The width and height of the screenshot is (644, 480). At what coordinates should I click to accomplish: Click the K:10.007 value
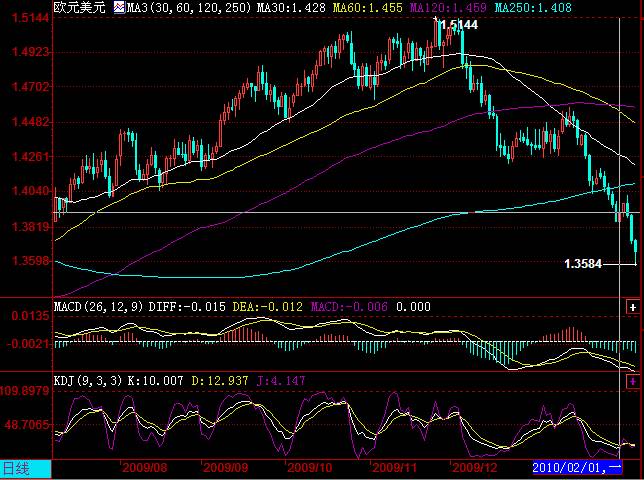(156, 381)
